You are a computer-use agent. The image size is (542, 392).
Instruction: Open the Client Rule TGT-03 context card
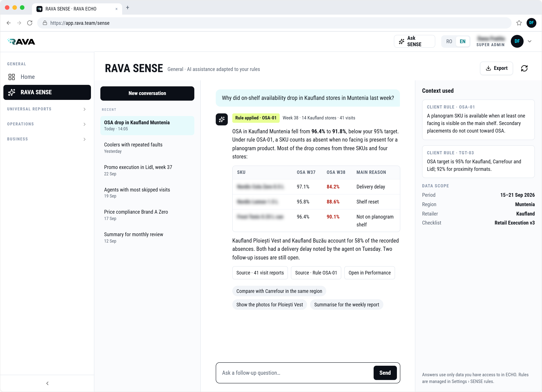(x=478, y=162)
